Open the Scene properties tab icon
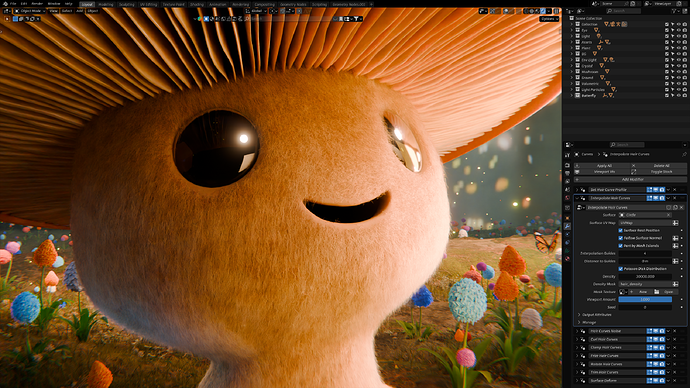Image resolution: width=690 pixels, height=388 pixels. 567,190
